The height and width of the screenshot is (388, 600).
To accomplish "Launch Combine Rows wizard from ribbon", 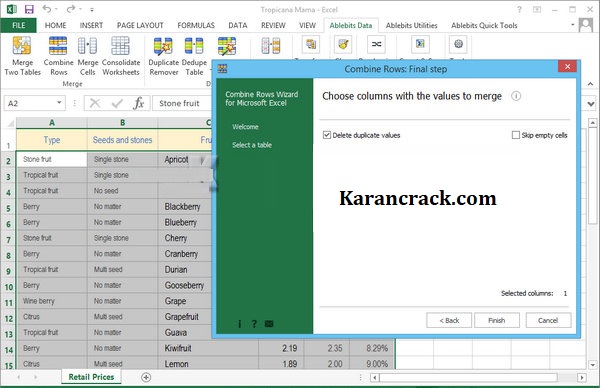I will coord(58,56).
